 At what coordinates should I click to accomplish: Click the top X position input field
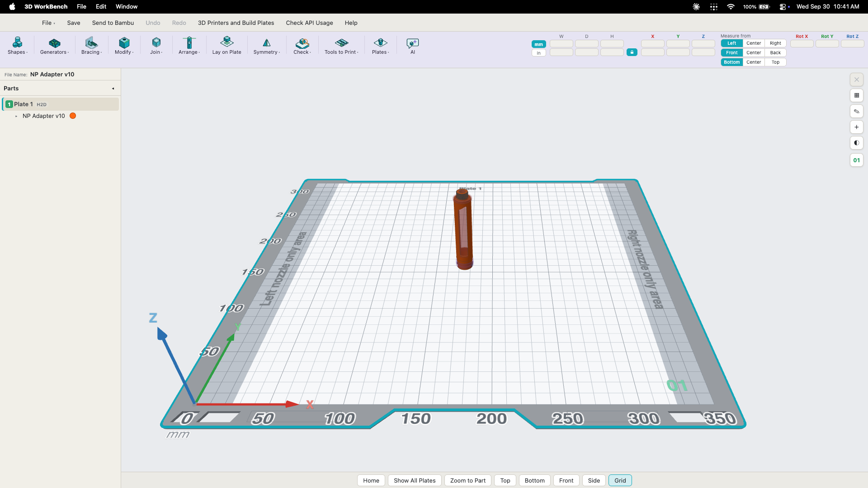pyautogui.click(x=653, y=44)
